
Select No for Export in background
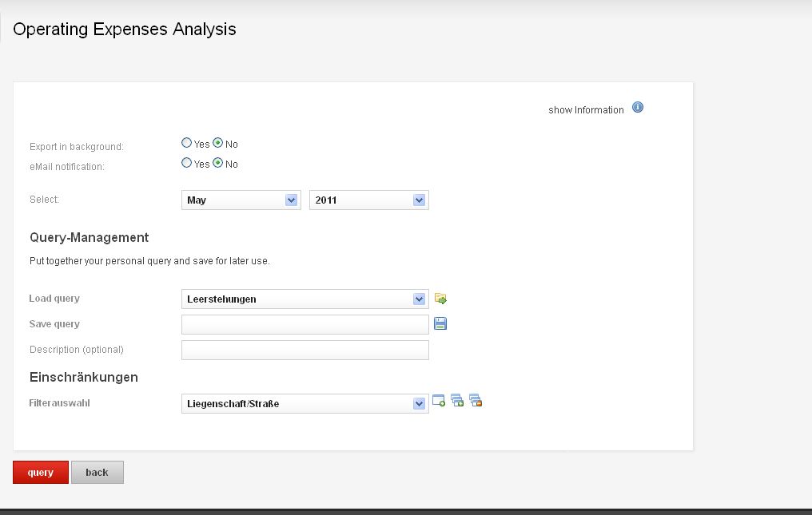click(218, 143)
